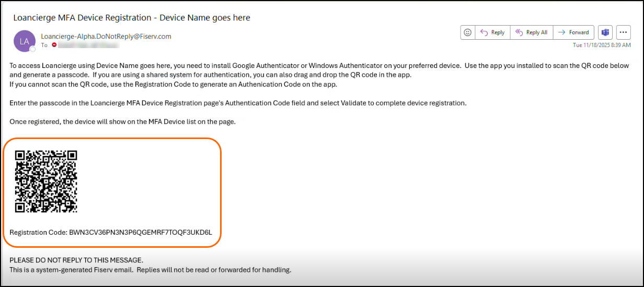Open the emoji reaction picker
The image size is (644, 287).
(x=467, y=32)
